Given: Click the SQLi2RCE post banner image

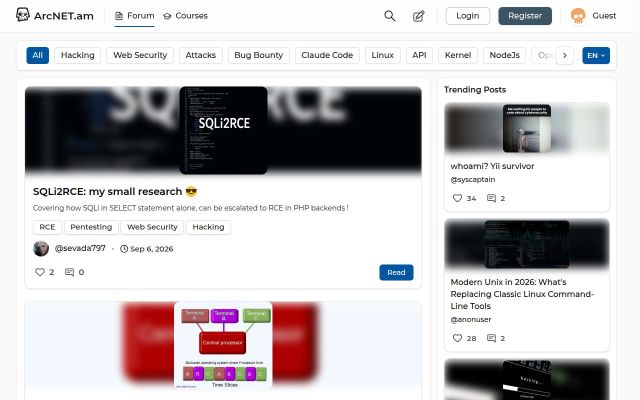Looking at the screenshot, I should pos(223,131).
